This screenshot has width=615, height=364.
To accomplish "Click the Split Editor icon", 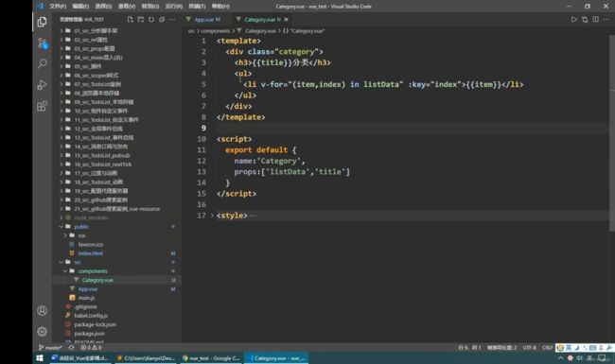I will pos(595,19).
